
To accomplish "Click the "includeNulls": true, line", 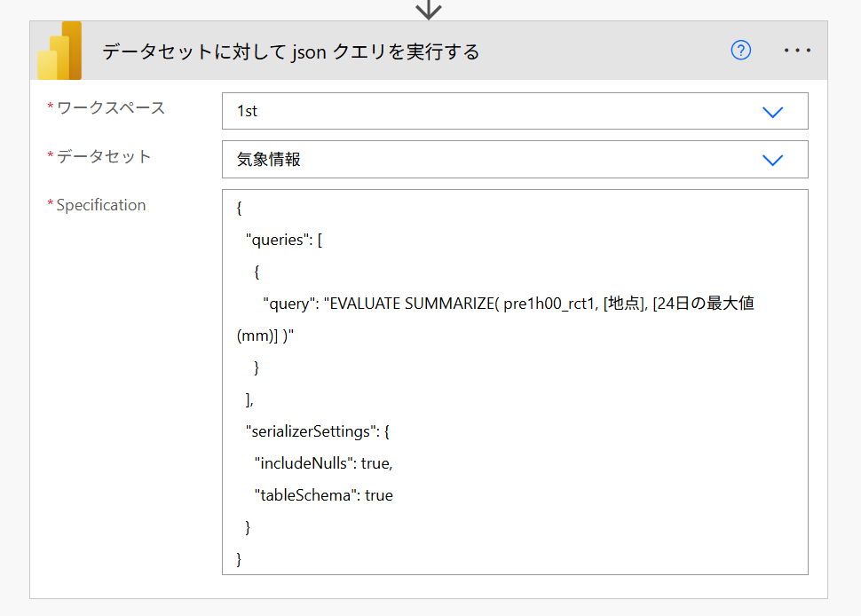I will 323,463.
